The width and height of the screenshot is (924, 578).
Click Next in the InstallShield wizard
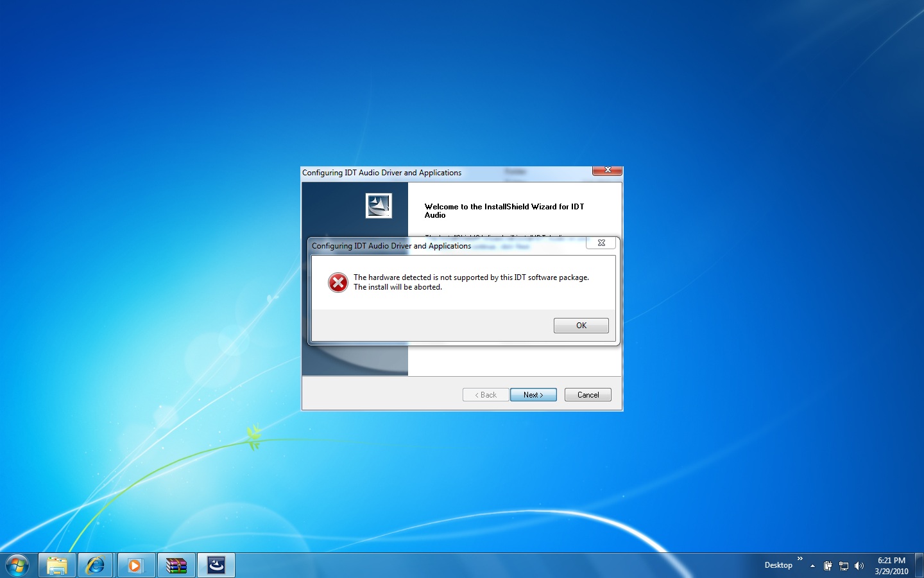pos(533,395)
